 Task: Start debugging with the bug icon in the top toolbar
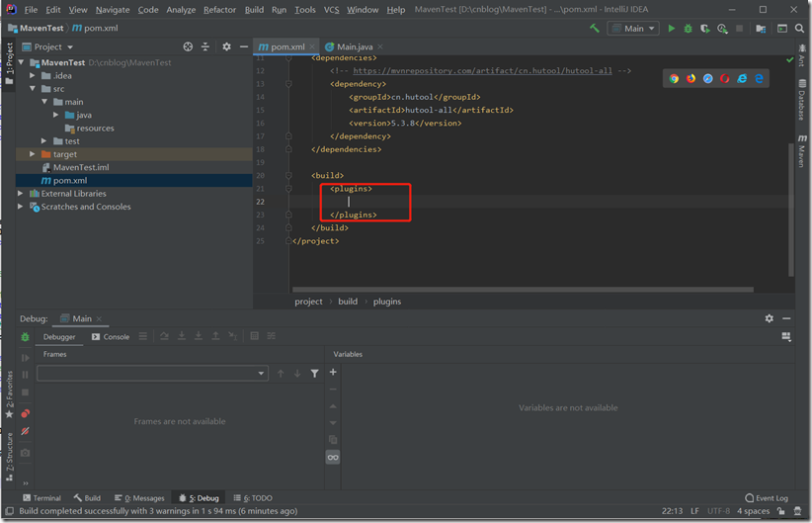[x=688, y=29]
